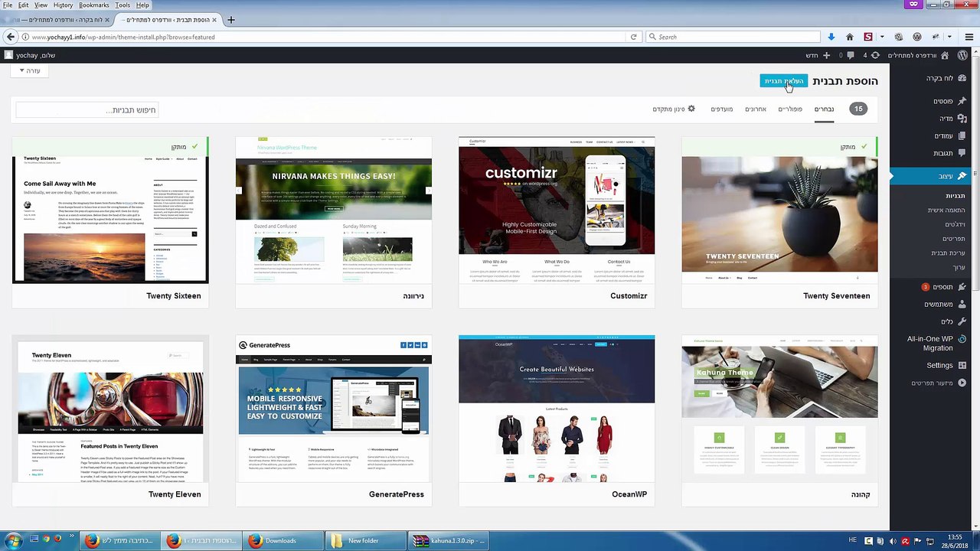Select the Popular themes filter tab
980x551 pixels.
[x=790, y=109]
